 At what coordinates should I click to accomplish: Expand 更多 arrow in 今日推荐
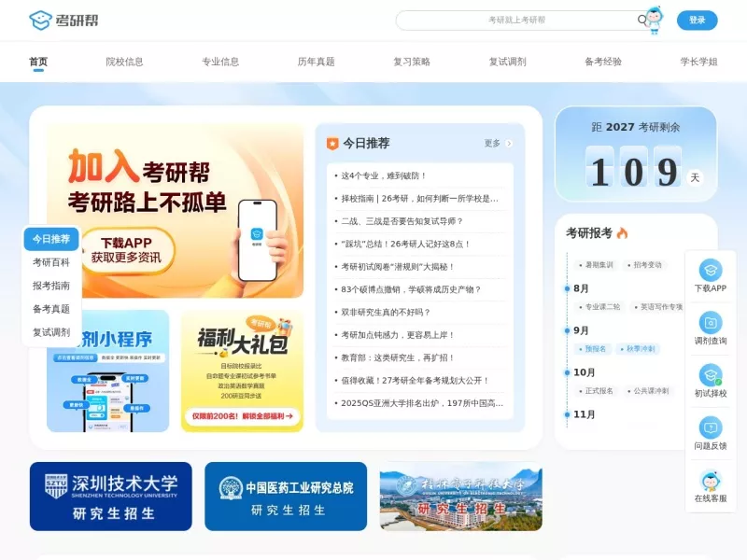[509, 144]
